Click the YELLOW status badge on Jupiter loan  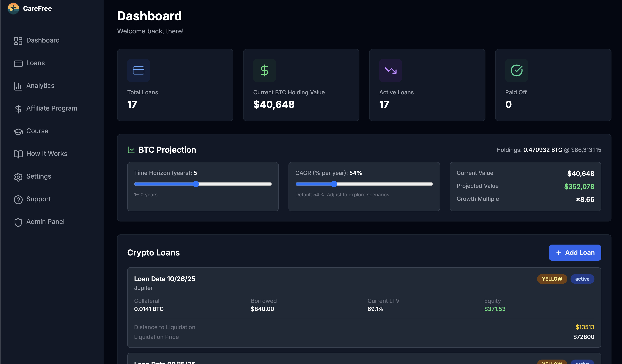552,279
